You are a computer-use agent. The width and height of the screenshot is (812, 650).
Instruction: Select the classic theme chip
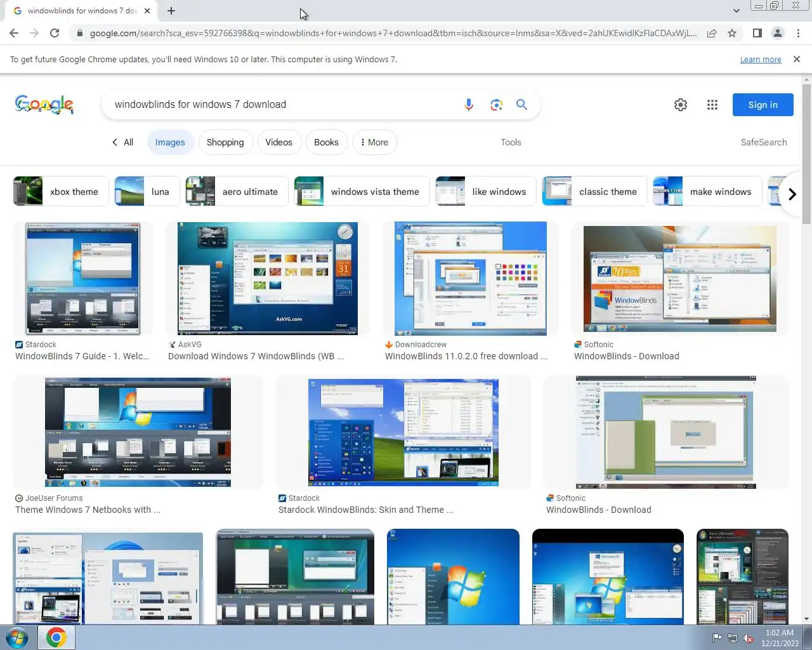point(594,192)
